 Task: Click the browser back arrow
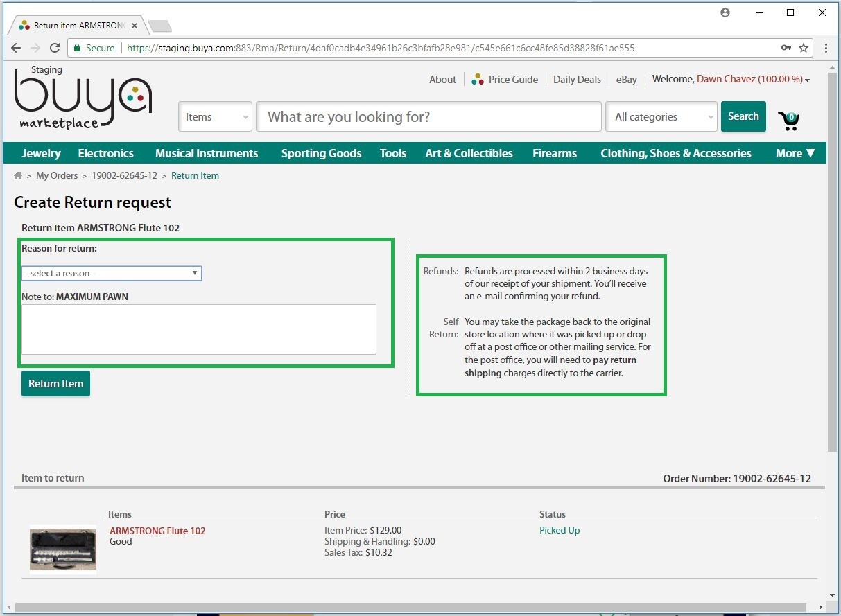point(16,48)
